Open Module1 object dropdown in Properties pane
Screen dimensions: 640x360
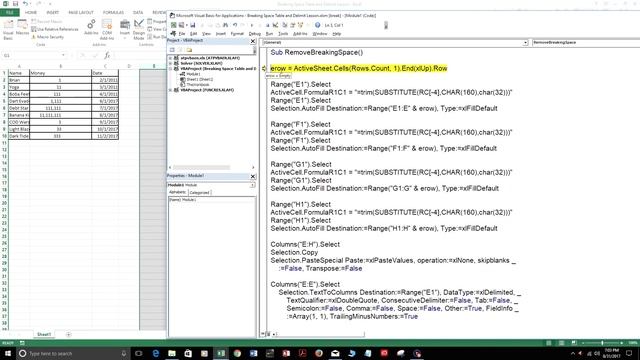pos(253,185)
